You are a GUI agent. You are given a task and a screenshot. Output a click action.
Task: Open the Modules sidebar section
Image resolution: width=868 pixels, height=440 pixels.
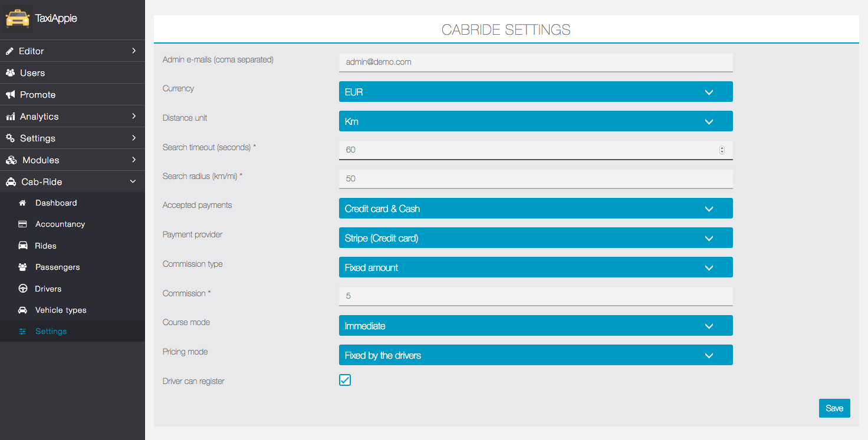point(41,160)
